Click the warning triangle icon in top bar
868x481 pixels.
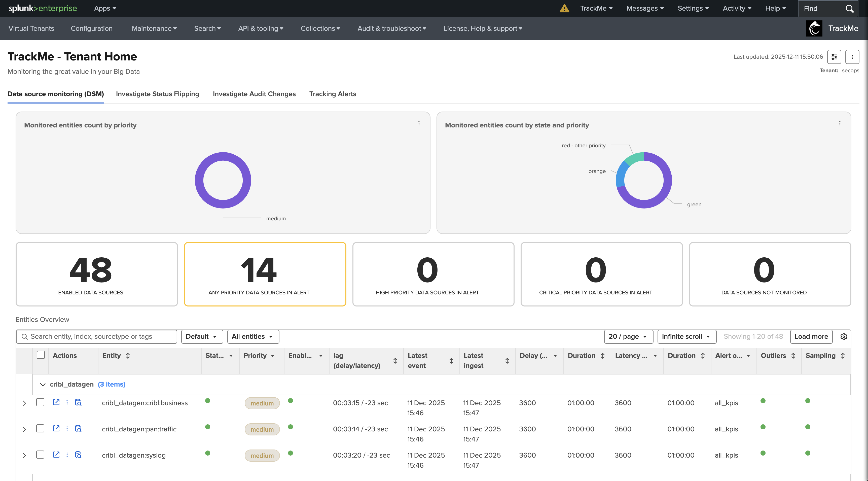[564, 8]
